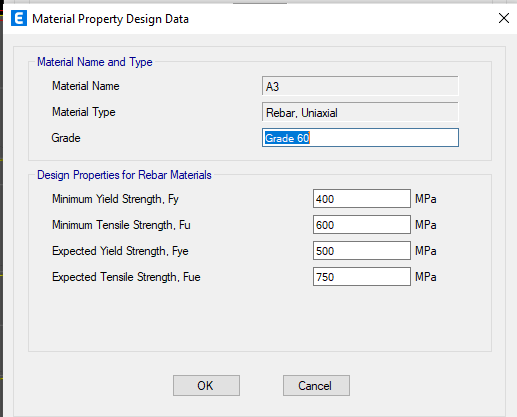Click the Material Type label
This screenshot has height=417, width=517.
(x=84, y=112)
